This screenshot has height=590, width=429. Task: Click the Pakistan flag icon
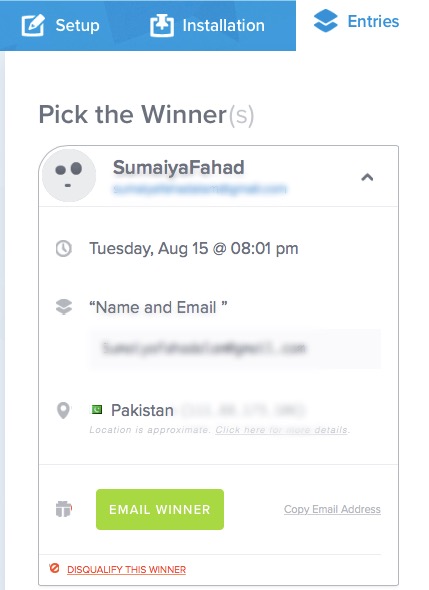pos(97,409)
